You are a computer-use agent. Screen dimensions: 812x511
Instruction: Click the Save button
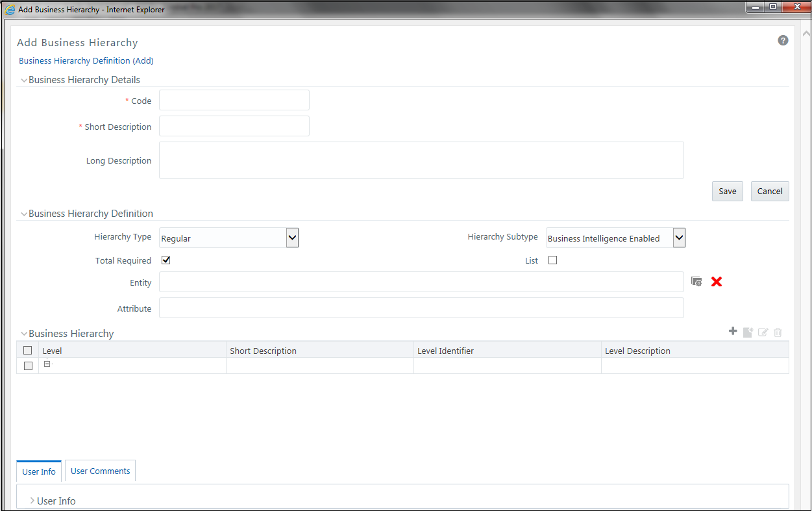coord(727,191)
